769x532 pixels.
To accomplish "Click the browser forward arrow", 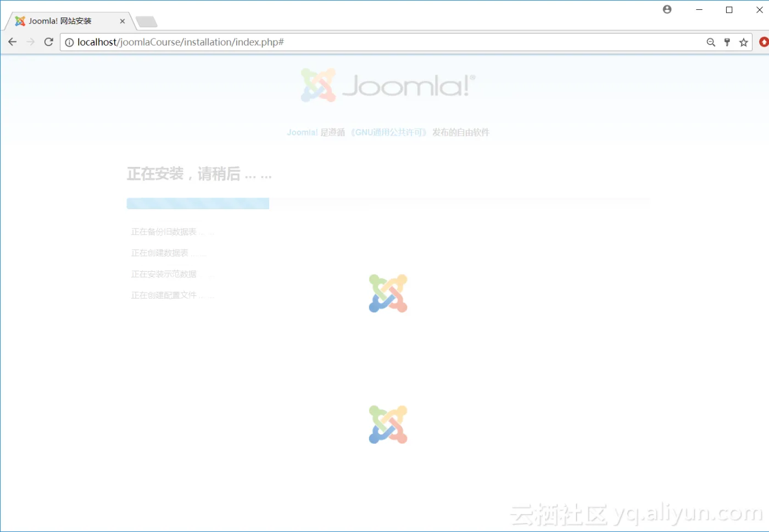I will click(x=31, y=42).
